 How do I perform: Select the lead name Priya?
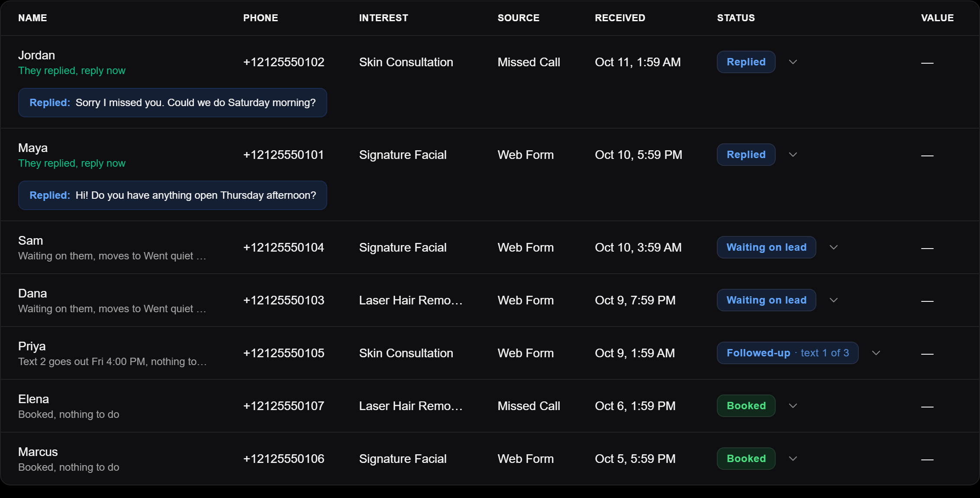[32, 346]
